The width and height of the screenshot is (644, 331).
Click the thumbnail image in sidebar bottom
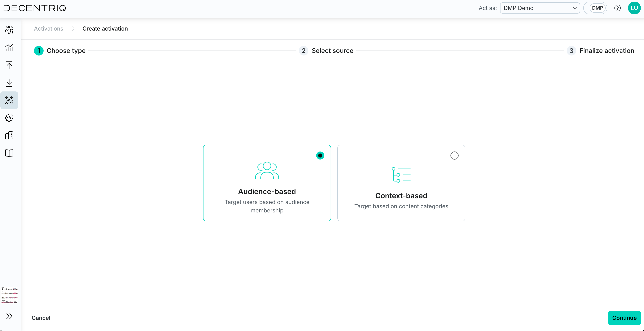(x=10, y=295)
